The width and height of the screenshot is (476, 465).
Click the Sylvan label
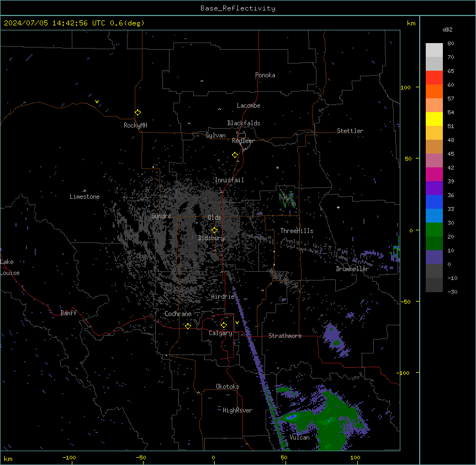215,135
